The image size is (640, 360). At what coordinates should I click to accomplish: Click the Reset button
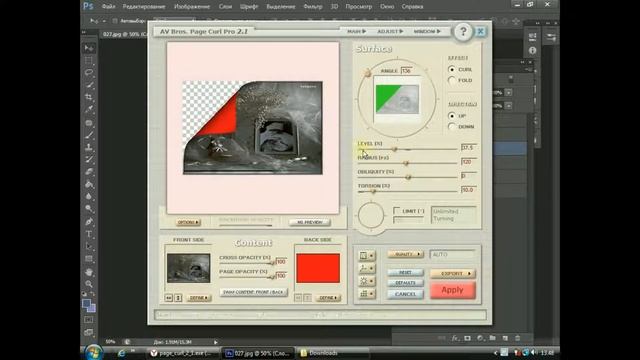click(x=405, y=272)
